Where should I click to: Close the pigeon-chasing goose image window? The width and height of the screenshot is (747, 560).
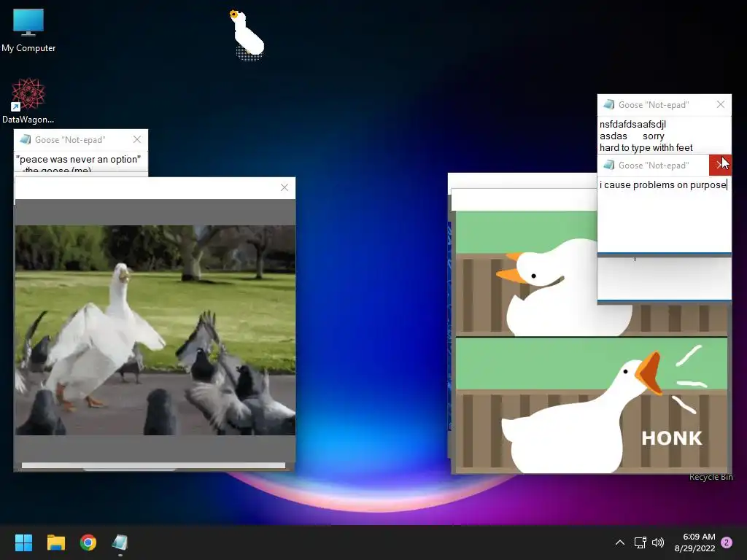(285, 187)
